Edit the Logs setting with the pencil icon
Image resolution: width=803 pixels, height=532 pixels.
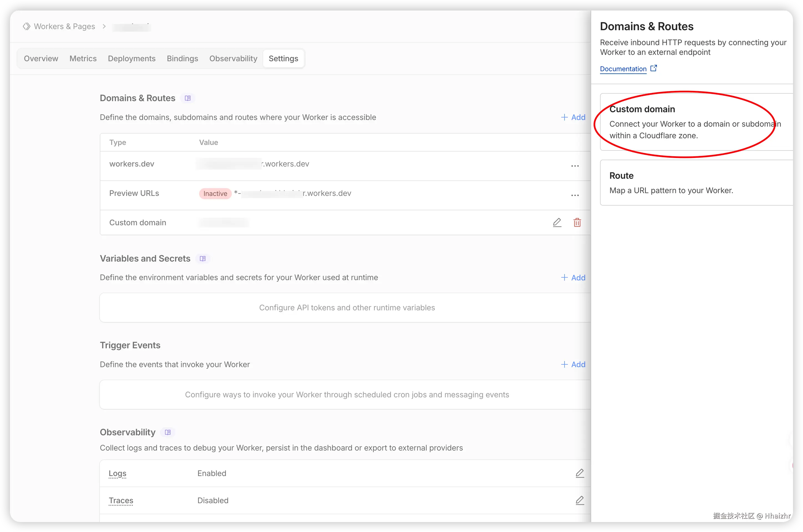(580, 473)
